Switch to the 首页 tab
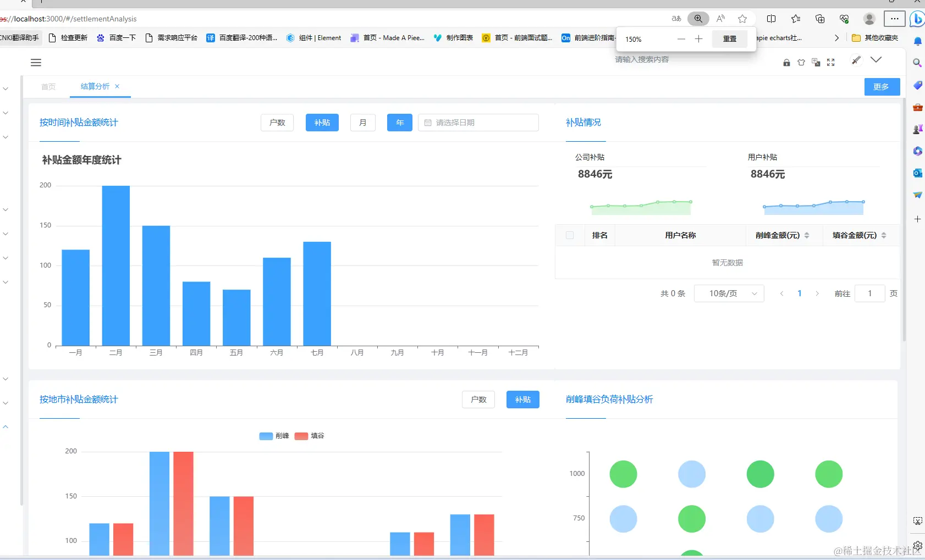 coord(48,87)
